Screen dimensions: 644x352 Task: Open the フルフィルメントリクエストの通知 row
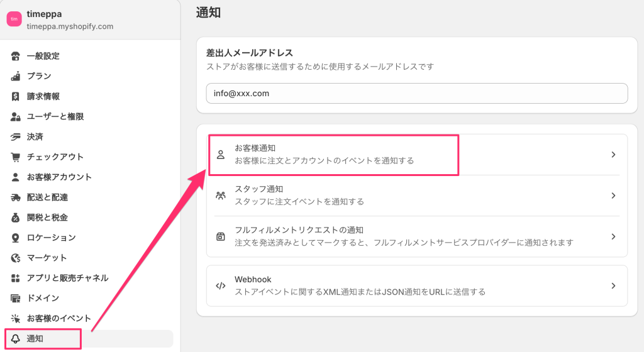(417, 237)
